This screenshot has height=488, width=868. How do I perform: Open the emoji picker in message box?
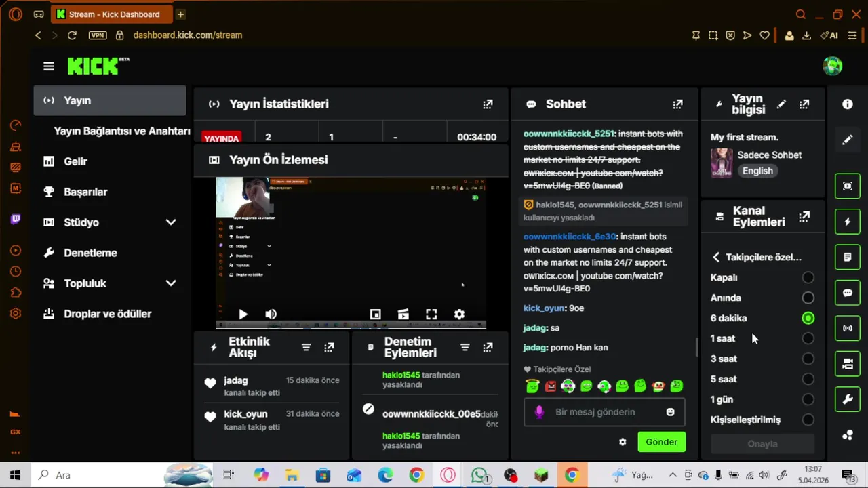tap(670, 412)
